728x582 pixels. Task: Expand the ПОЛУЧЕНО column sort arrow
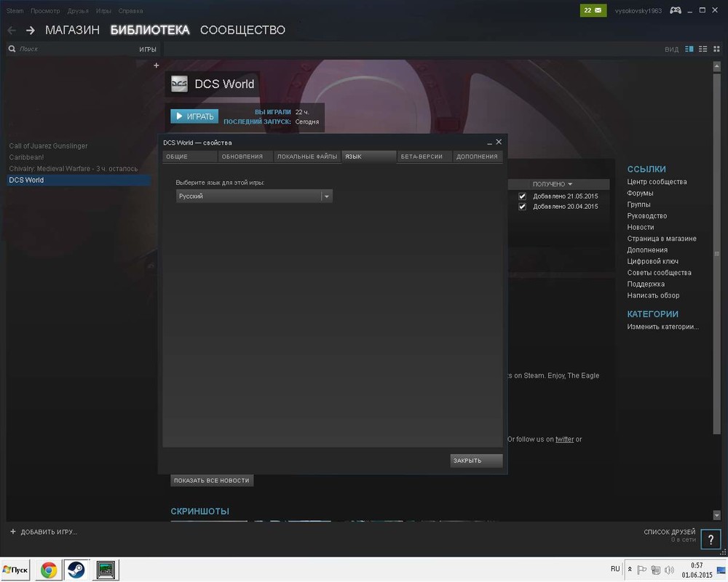[570, 184]
